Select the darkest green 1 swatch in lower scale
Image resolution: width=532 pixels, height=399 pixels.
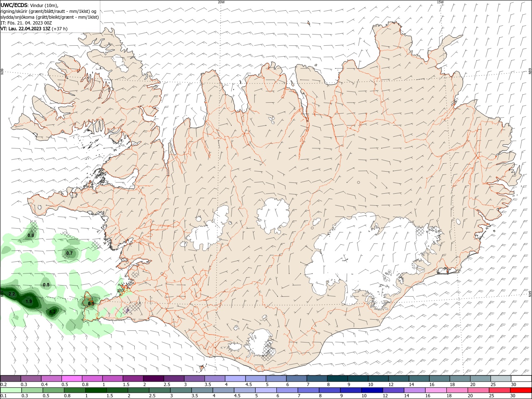click(96, 390)
